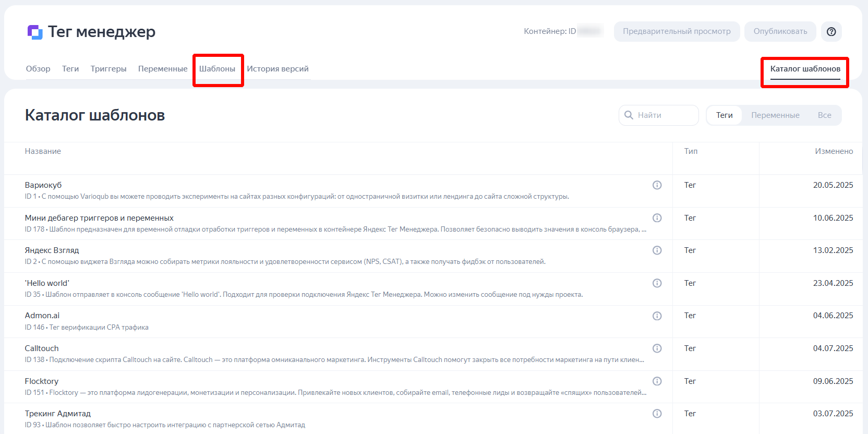Show info for Flocktory template
Image resolution: width=868 pixels, height=434 pixels.
click(657, 381)
